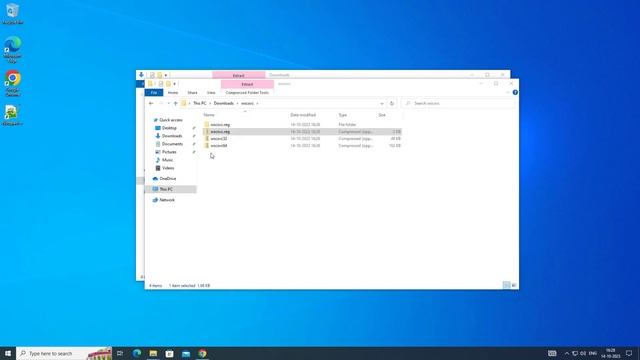
Task: Sort by the Date modified column header
Action: pos(303,115)
